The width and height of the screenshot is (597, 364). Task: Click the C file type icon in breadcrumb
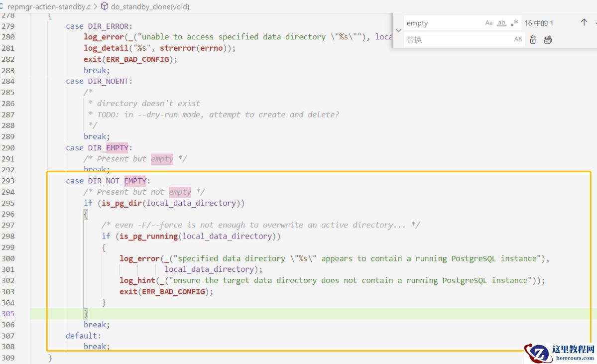point(2,7)
